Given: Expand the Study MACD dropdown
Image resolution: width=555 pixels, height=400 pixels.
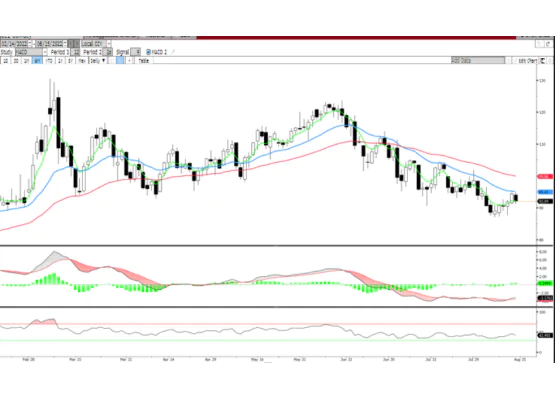Looking at the screenshot, I should [x=45, y=52].
